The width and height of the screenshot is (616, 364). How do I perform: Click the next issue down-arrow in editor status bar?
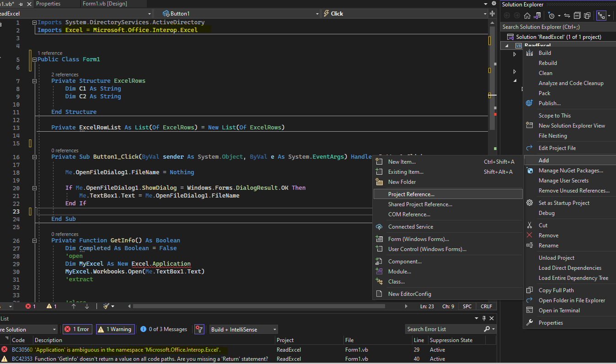(87, 306)
